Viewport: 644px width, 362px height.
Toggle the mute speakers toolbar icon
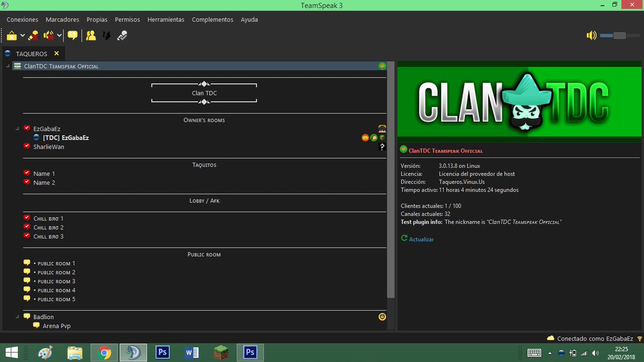click(48, 35)
